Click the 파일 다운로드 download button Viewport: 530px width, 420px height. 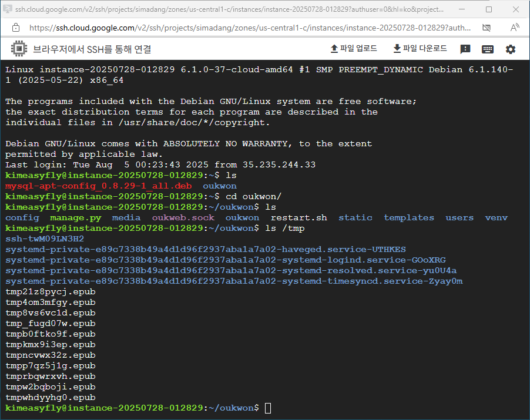tap(420, 49)
